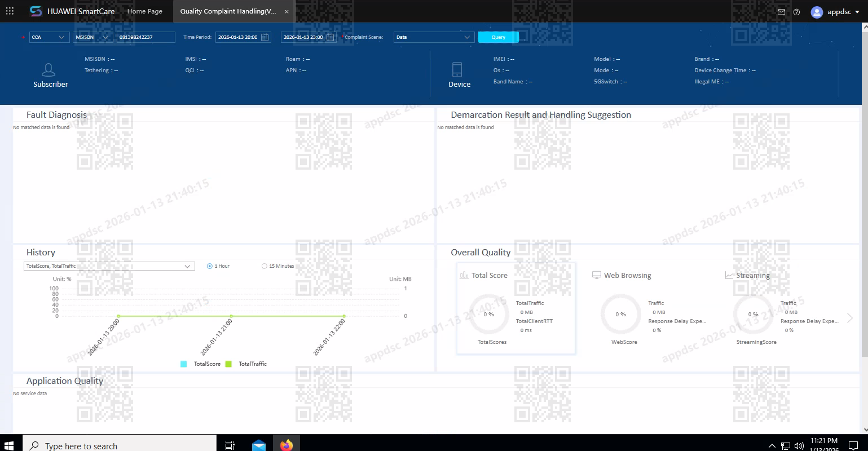Open Windows Start menu
Viewport: 868px width, 451px height.
pos(9,445)
